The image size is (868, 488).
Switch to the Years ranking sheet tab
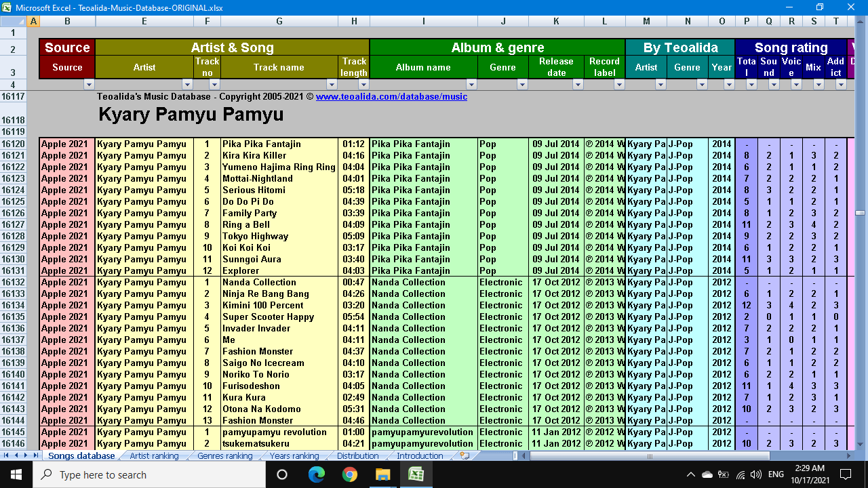pyautogui.click(x=294, y=455)
